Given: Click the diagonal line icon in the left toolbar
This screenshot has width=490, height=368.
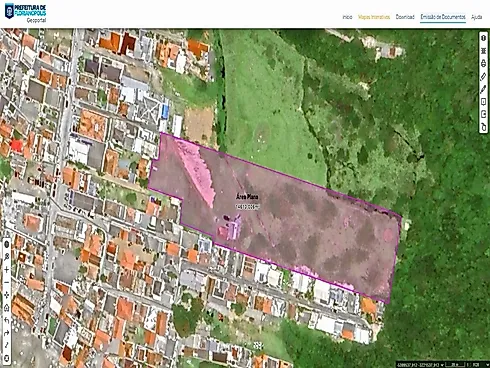Looking at the screenshot, I should click(6, 346).
